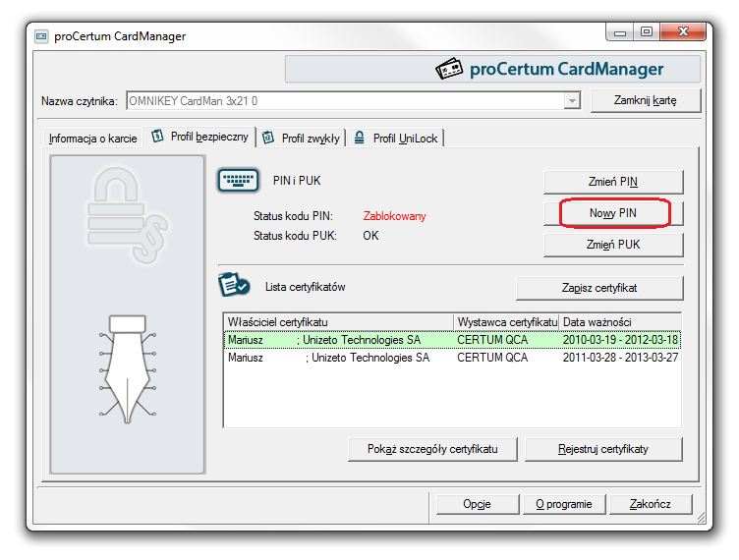The width and height of the screenshot is (739, 560).
Task: Click Zakończ to exit
Action: point(651,504)
